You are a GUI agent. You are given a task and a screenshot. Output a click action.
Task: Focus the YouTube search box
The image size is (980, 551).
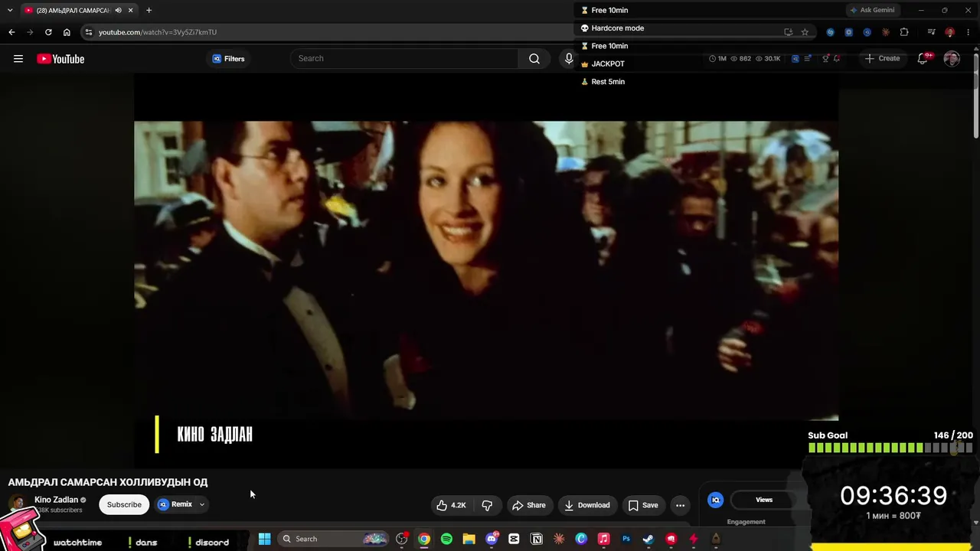pyautogui.click(x=406, y=59)
